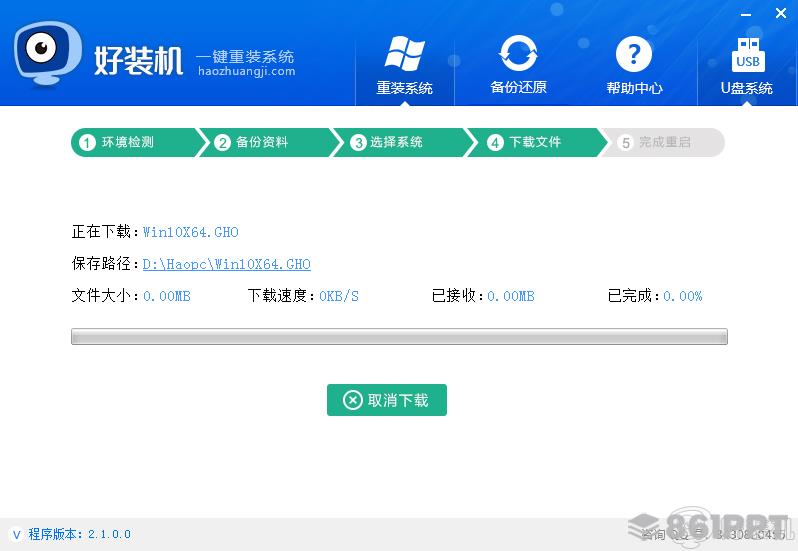Select step 3 选择系统
Viewport: 798px width, 551px height.
pos(402,142)
